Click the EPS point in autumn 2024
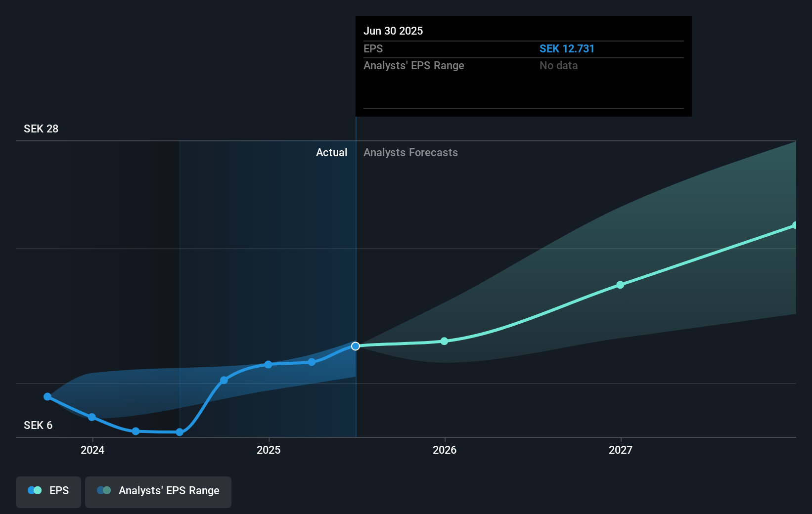 (224, 380)
